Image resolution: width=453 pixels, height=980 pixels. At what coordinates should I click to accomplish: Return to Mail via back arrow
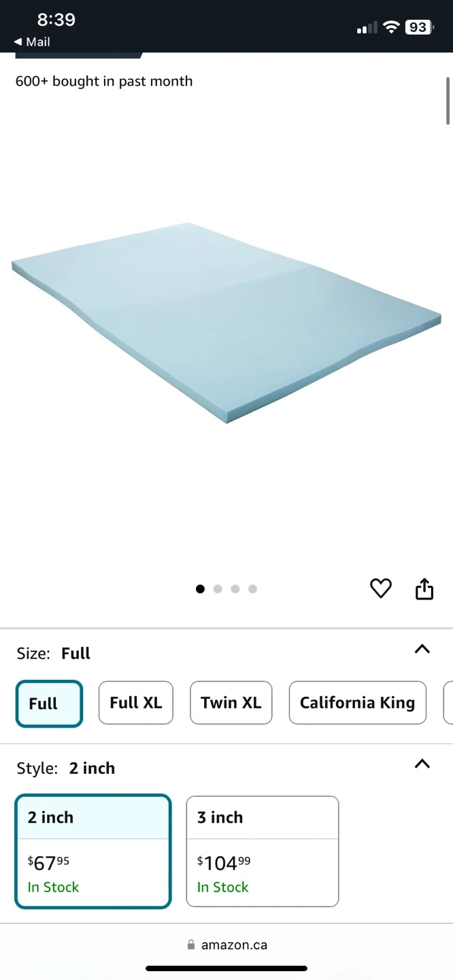[x=32, y=42]
